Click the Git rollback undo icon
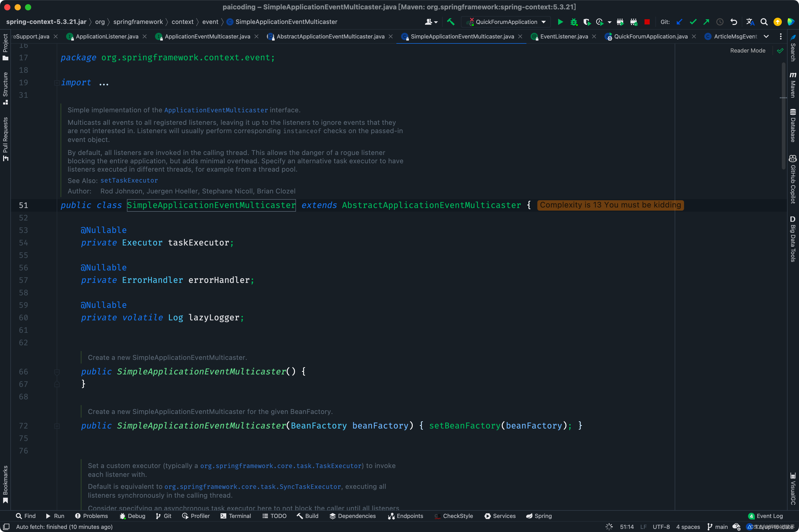Viewport: 799px width, 532px height. (x=733, y=22)
